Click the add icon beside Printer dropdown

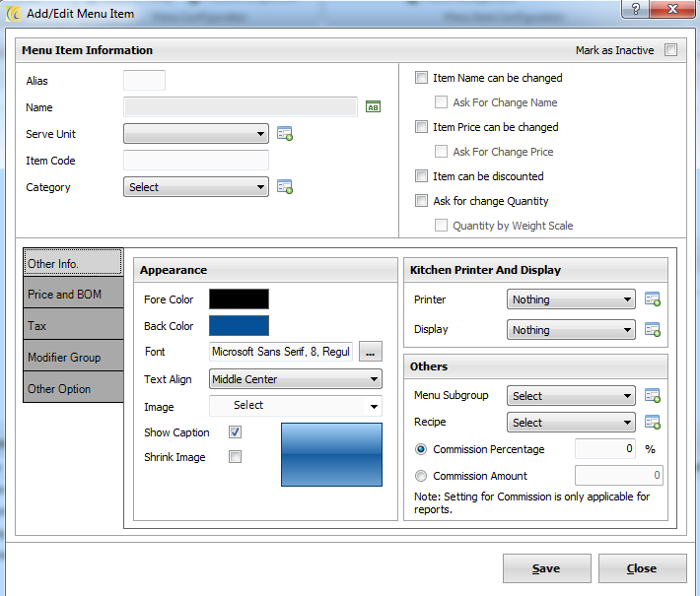[x=652, y=299]
